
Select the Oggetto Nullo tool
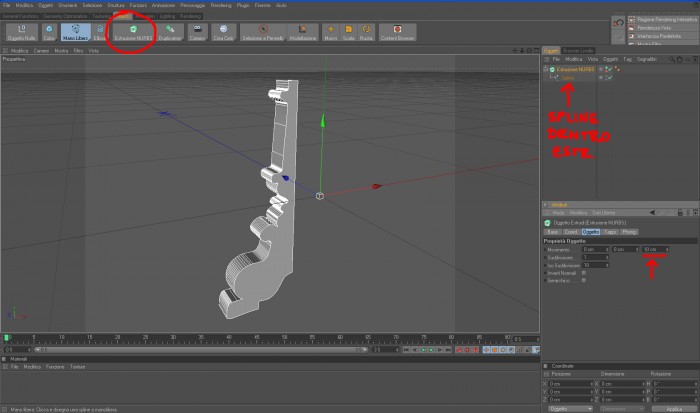coord(21,32)
